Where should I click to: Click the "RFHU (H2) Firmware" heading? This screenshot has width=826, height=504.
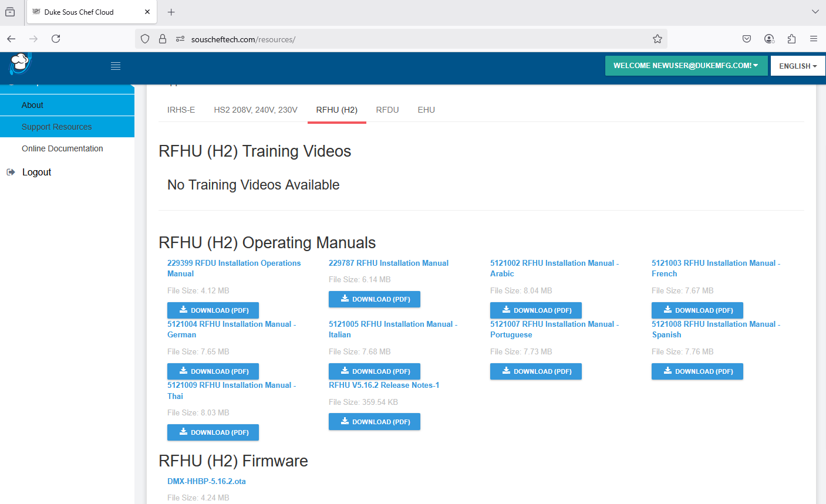tap(233, 461)
